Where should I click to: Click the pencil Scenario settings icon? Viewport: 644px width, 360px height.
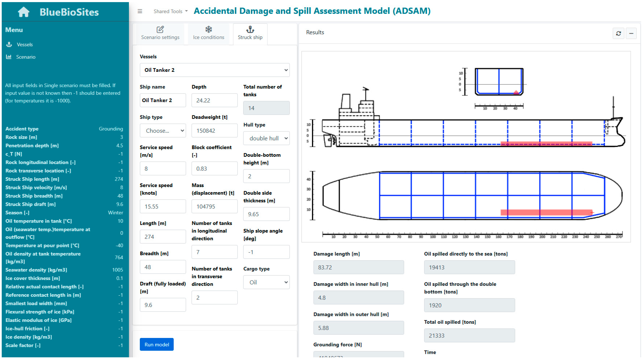160,29
